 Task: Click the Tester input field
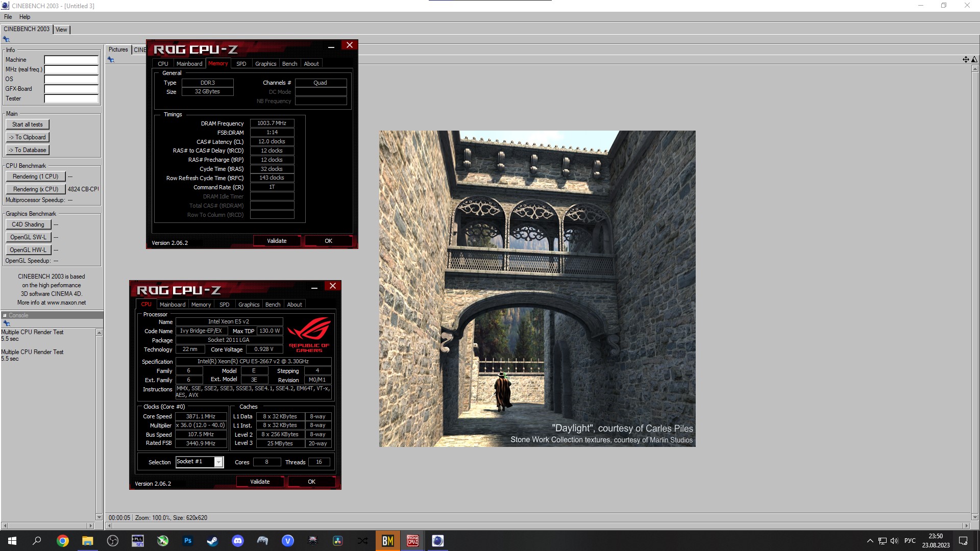point(71,98)
